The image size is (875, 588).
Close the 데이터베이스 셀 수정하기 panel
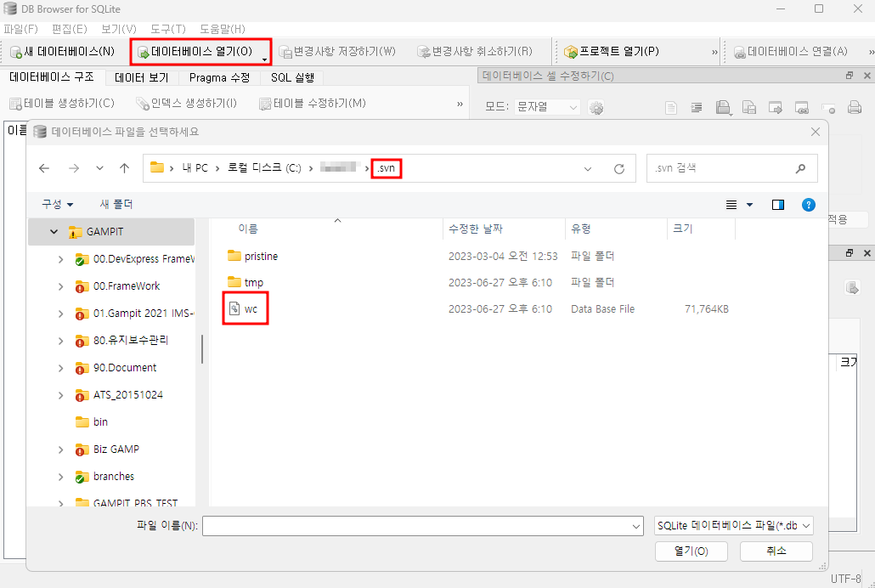tap(867, 76)
